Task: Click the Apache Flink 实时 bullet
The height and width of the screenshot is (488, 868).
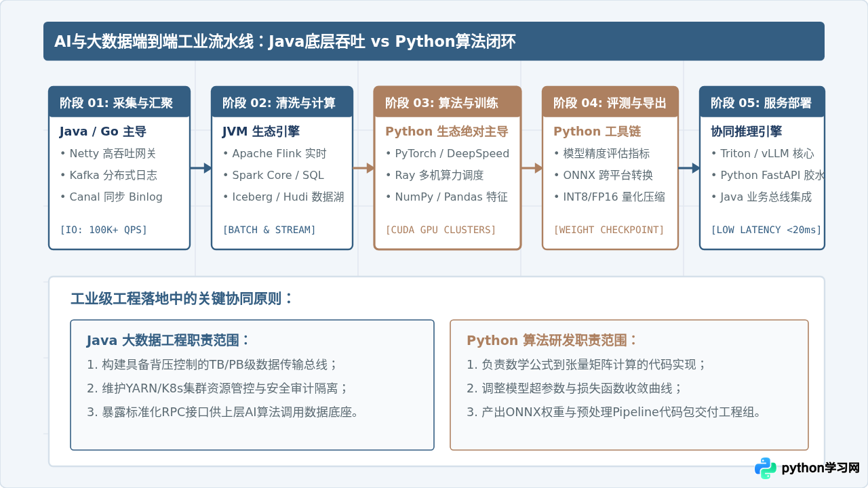Action: tap(275, 154)
